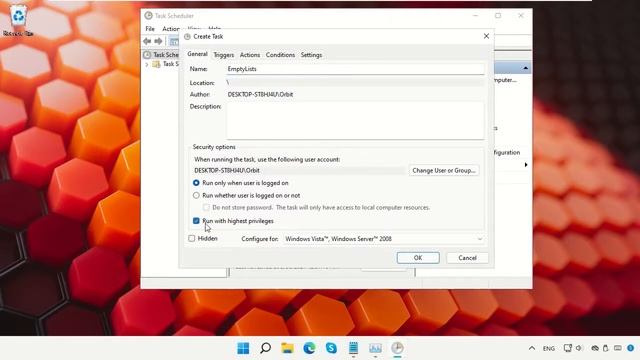Viewport: 640px width, 360px height.
Task: Click the Back arrow in Task Scheduler toolbar
Action: coord(147,41)
